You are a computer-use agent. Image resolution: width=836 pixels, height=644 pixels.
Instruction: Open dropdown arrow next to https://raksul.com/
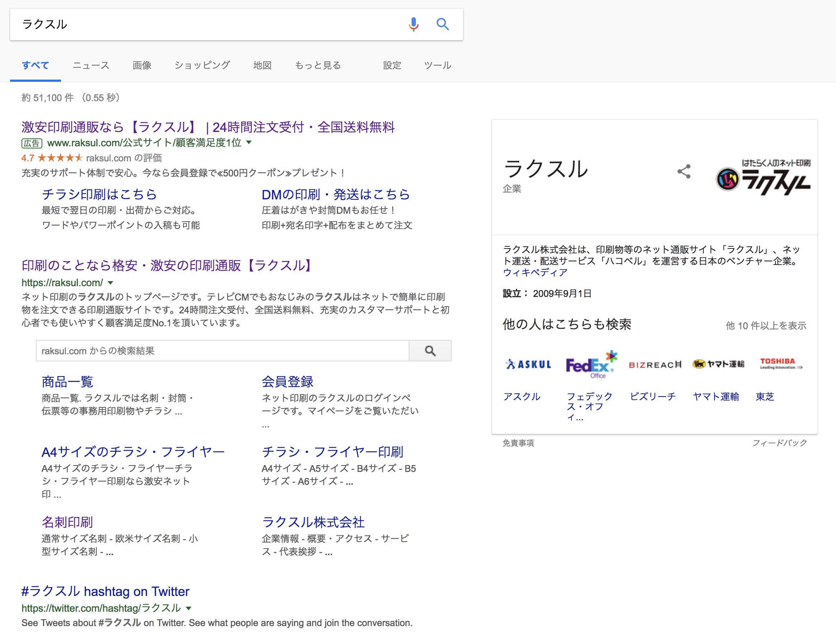[110, 283]
